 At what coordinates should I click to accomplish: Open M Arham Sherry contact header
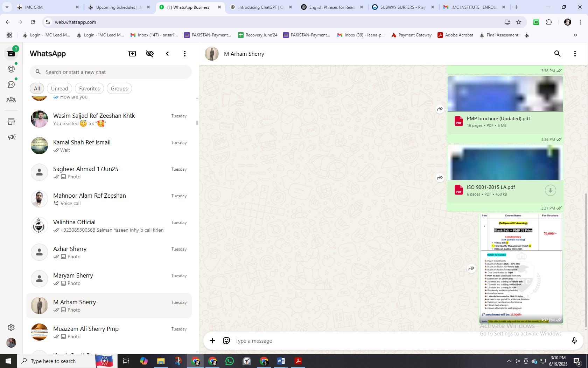coord(244,54)
